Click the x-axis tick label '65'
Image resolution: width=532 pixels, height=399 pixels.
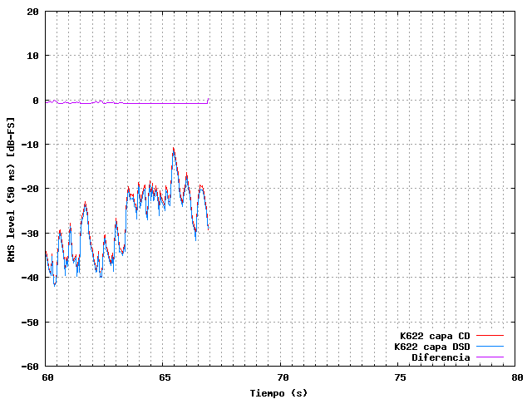pyautogui.click(x=164, y=377)
